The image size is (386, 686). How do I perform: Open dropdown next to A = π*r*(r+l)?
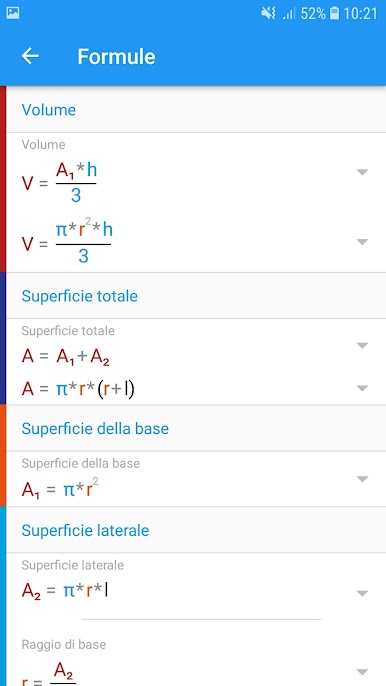pos(362,388)
